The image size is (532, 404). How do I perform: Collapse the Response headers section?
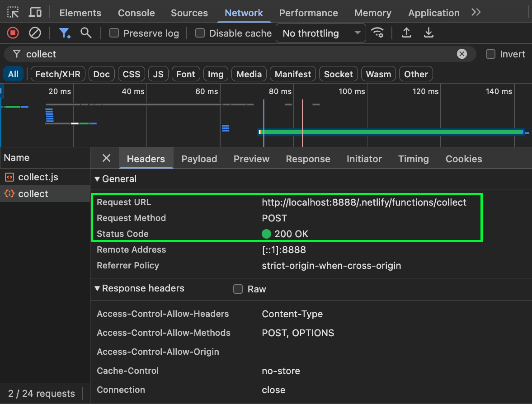coord(97,288)
